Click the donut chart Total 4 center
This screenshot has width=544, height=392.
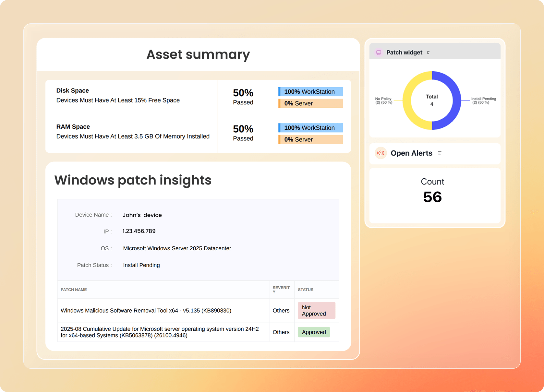click(x=432, y=100)
